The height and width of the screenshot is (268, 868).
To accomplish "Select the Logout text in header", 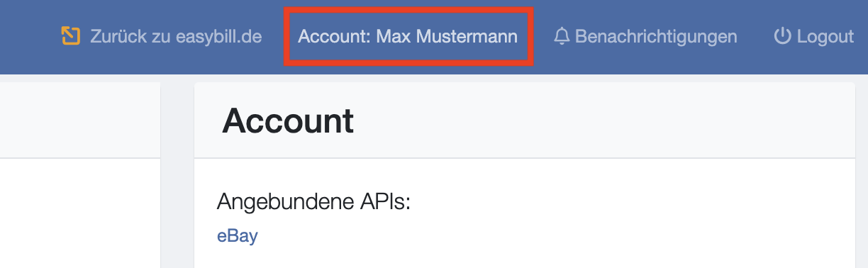I will 825,35.
